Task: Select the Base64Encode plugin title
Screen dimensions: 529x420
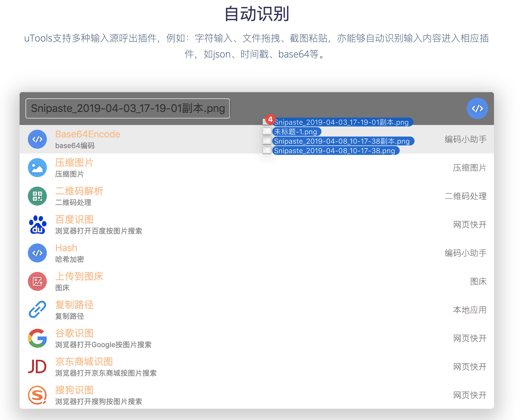Action: click(88, 134)
